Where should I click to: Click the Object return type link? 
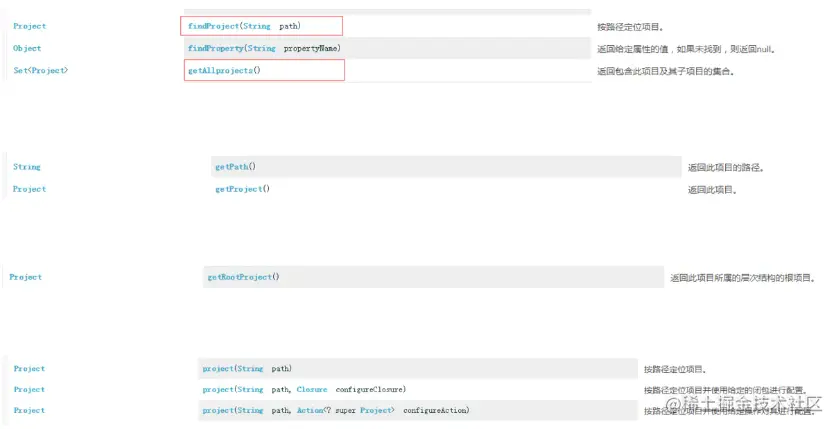[27, 48]
